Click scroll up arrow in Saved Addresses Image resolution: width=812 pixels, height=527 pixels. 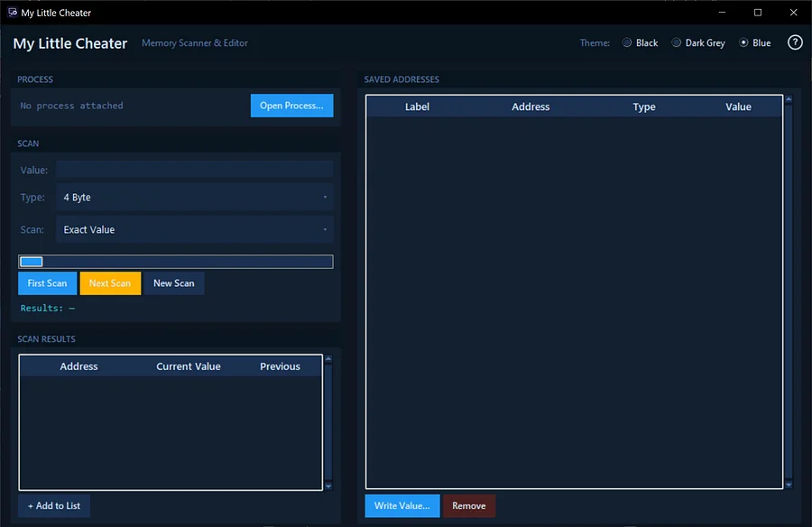coord(789,98)
